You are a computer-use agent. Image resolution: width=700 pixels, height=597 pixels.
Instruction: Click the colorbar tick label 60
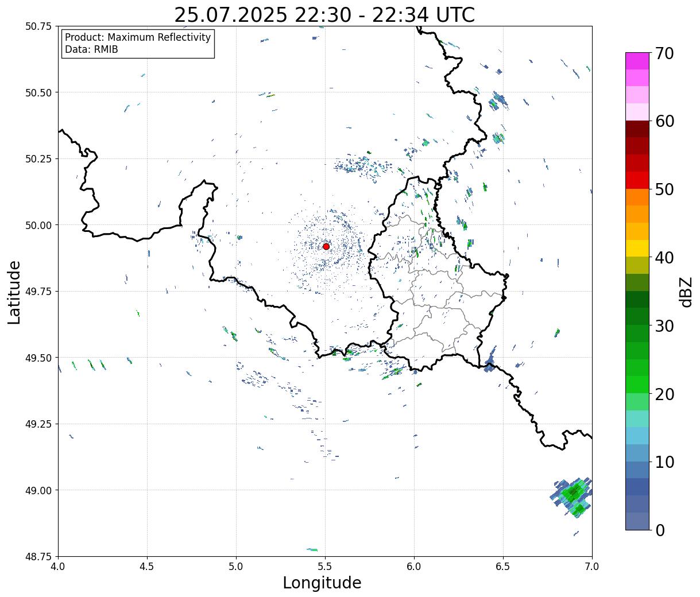pyautogui.click(x=664, y=121)
